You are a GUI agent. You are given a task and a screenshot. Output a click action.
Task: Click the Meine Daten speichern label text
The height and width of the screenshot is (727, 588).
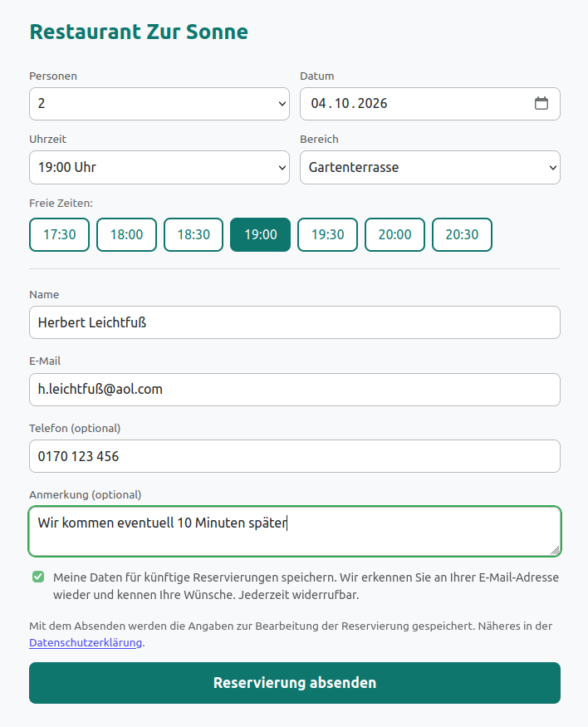click(306, 586)
